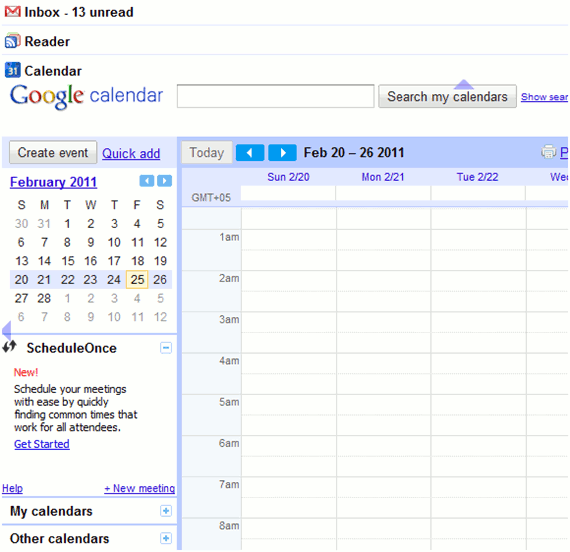Screen dimensions: 570x552
Task: Click the 6am slot on Sun 2/20
Action: [289, 456]
